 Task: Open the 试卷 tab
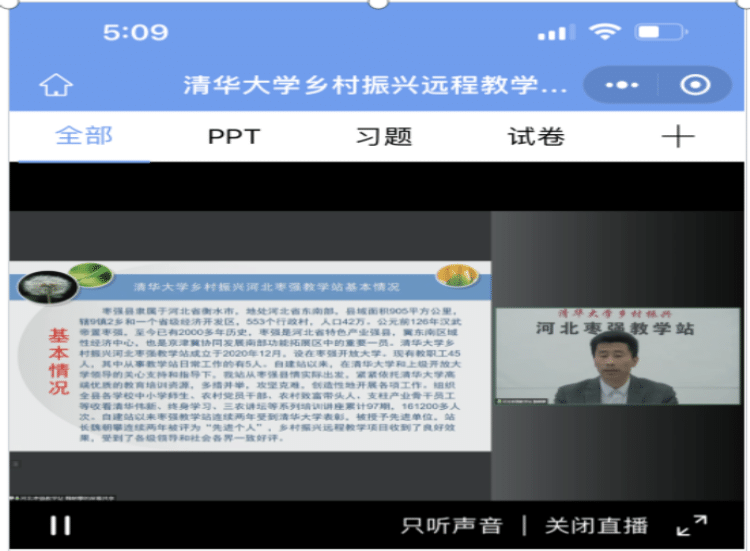[536, 137]
